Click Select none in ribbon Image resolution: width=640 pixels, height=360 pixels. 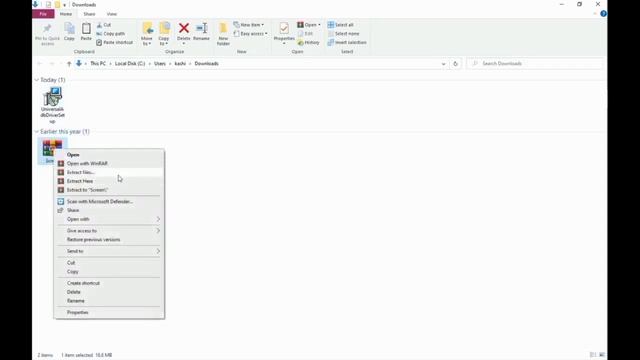[343, 33]
